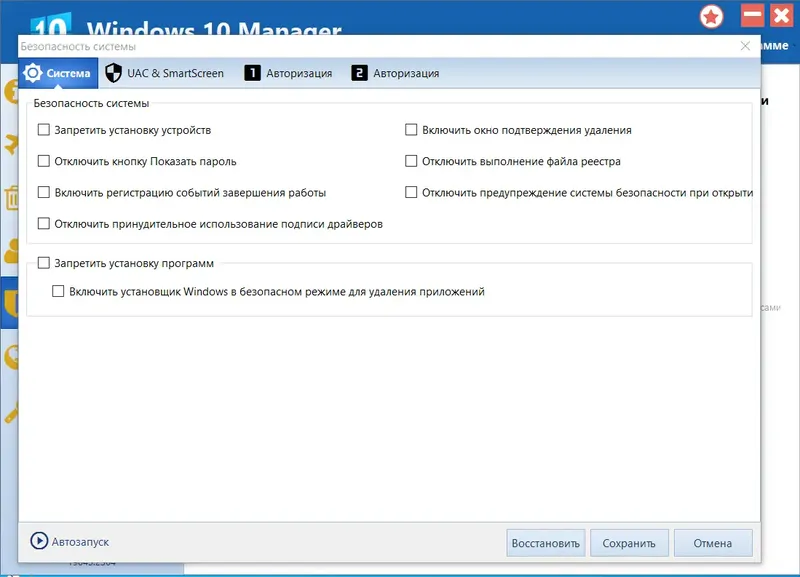Image resolution: width=800 pixels, height=577 pixels.
Task: Click the black number 2 tab icon
Action: click(359, 73)
